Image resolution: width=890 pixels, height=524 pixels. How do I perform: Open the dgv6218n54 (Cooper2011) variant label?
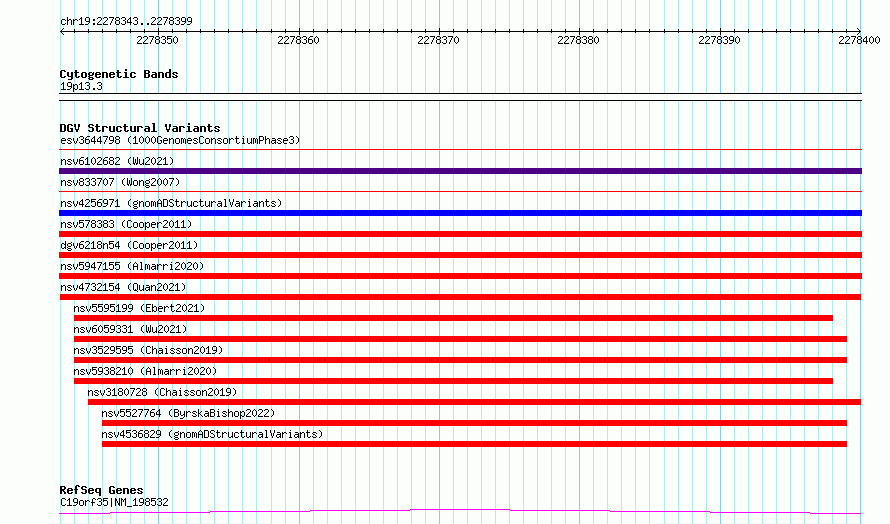click(129, 245)
